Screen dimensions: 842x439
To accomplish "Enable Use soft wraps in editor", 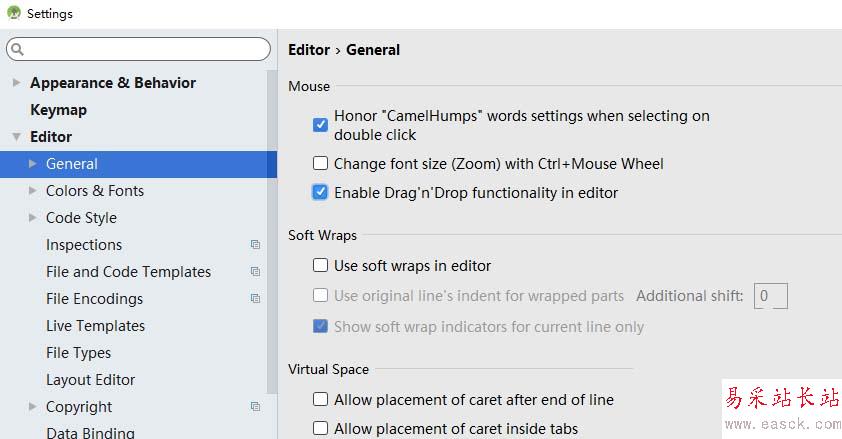I will click(x=321, y=265).
